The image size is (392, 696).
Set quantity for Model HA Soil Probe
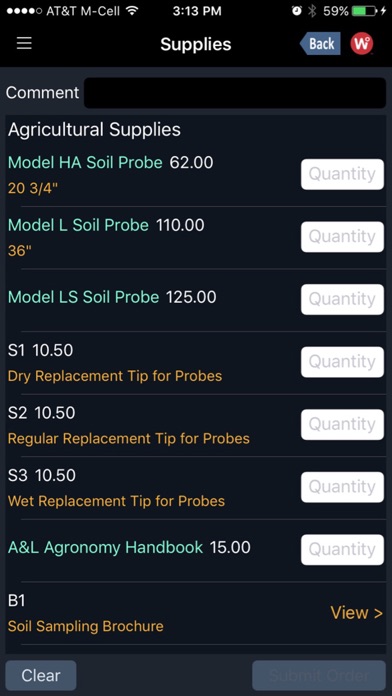coord(342,174)
